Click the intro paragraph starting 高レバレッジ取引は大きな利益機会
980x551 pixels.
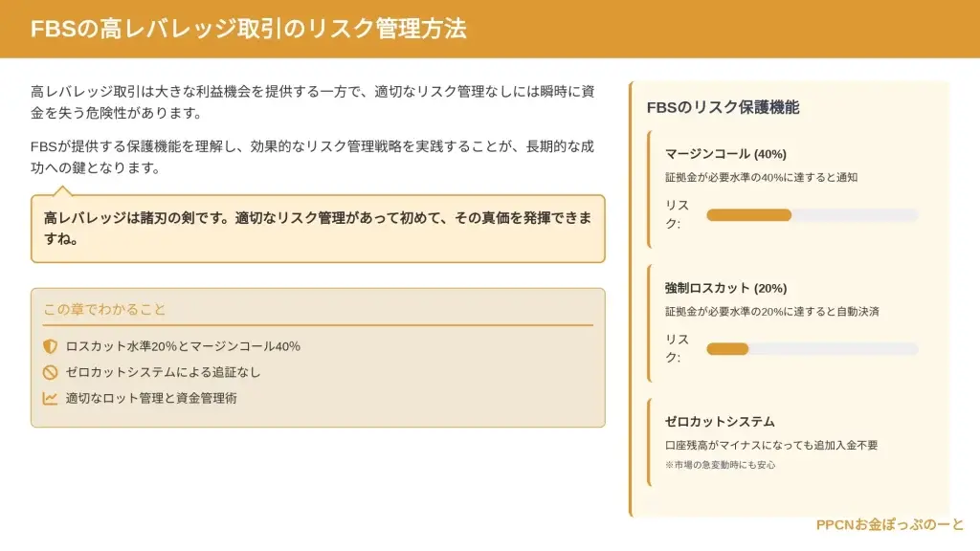[x=312, y=102]
